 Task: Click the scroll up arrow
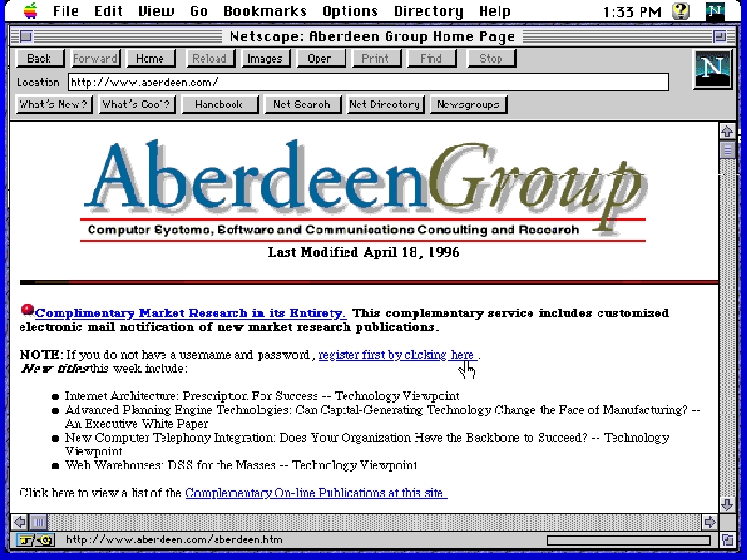(x=727, y=132)
